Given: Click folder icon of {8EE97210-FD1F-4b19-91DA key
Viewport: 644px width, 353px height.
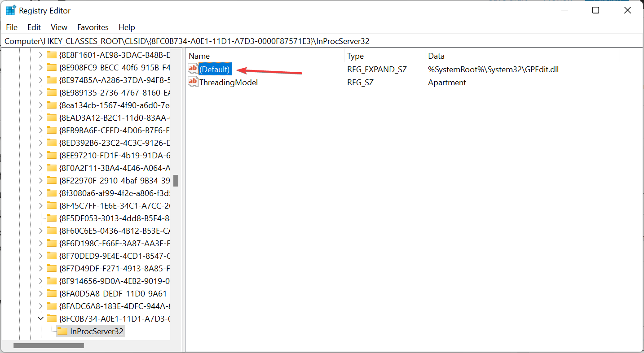Looking at the screenshot, I should tap(51, 156).
